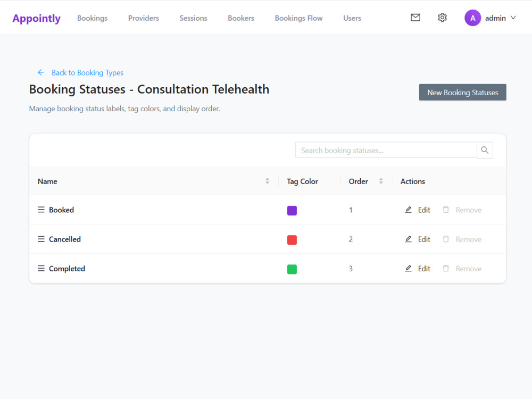Focus the Search booking statuses field

[x=386, y=150]
